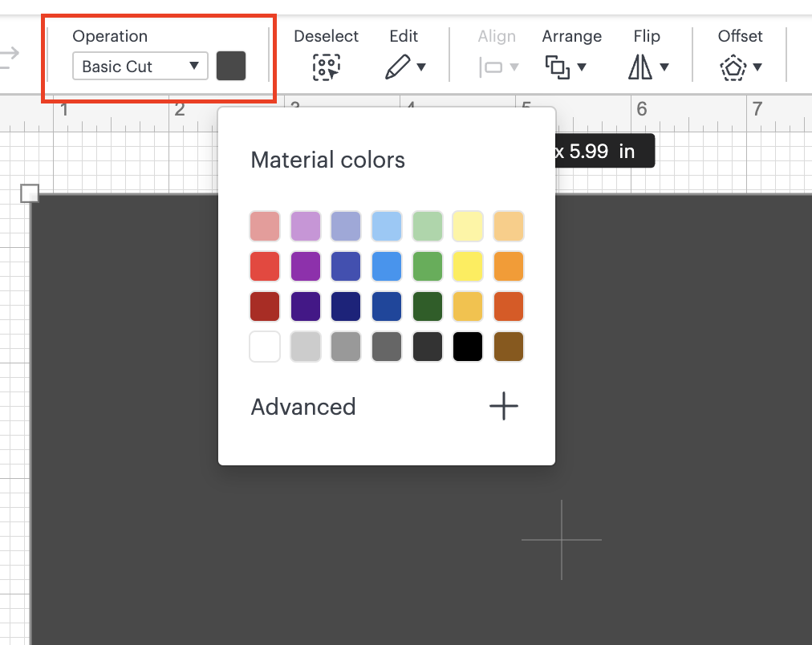Image resolution: width=812 pixels, height=645 pixels.
Task: Click the undo arrow icon
Action: (10, 55)
